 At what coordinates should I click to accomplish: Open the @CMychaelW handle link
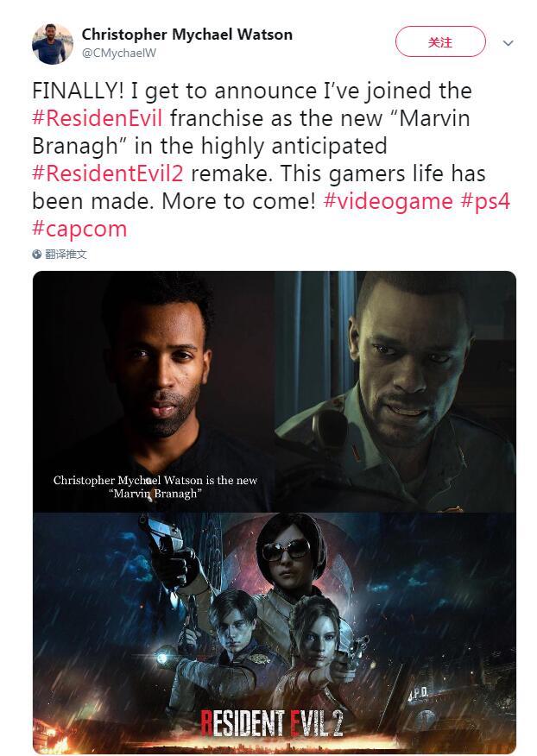click(x=119, y=53)
